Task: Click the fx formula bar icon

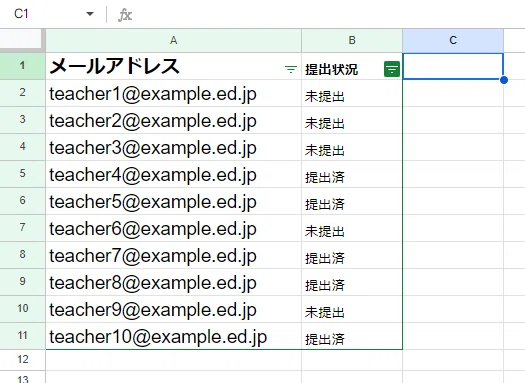Action: (125, 15)
